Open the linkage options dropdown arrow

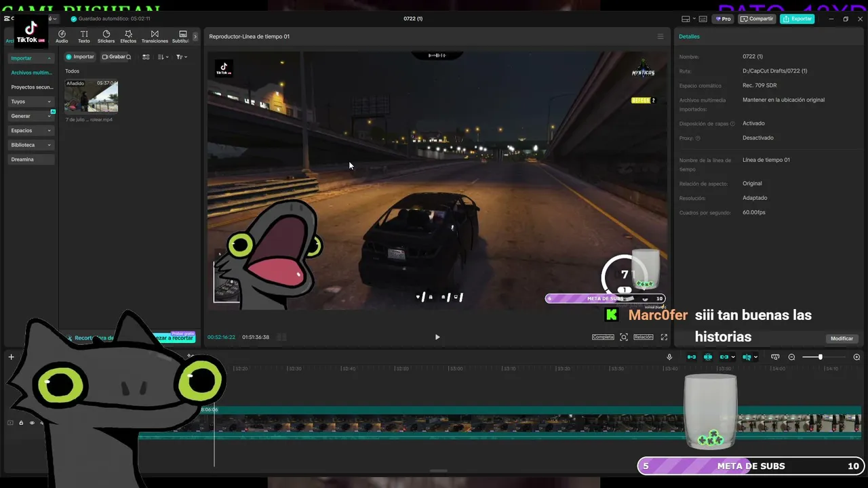tap(733, 357)
